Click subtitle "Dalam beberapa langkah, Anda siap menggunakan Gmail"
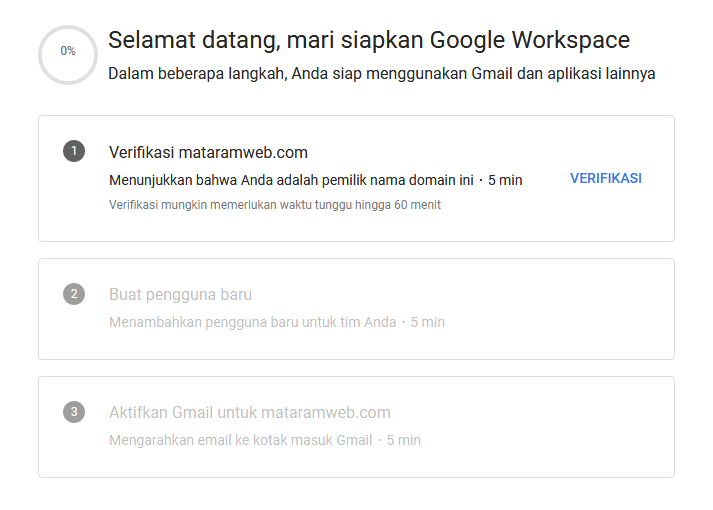Screen dimensions: 713x510 pos(311,74)
